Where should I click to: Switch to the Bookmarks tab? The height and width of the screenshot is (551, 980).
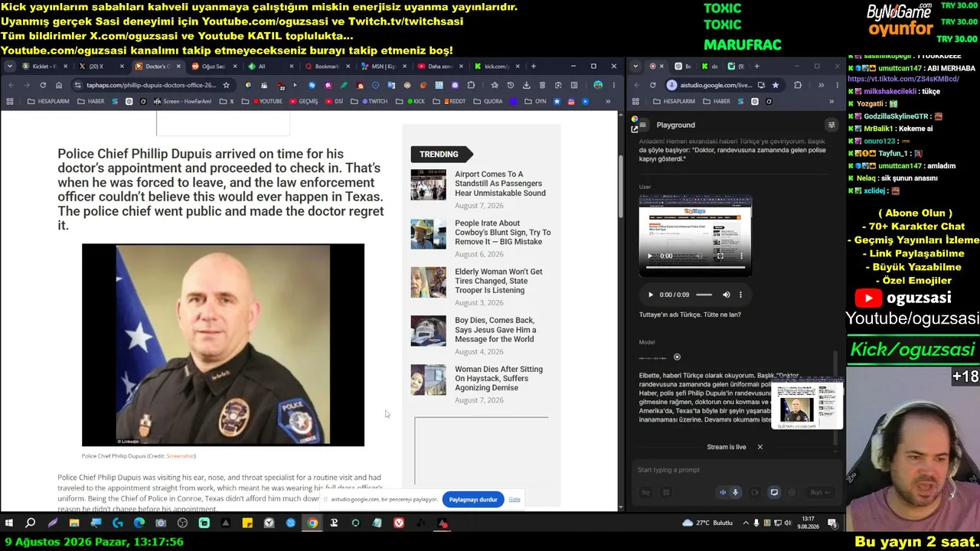327,67
